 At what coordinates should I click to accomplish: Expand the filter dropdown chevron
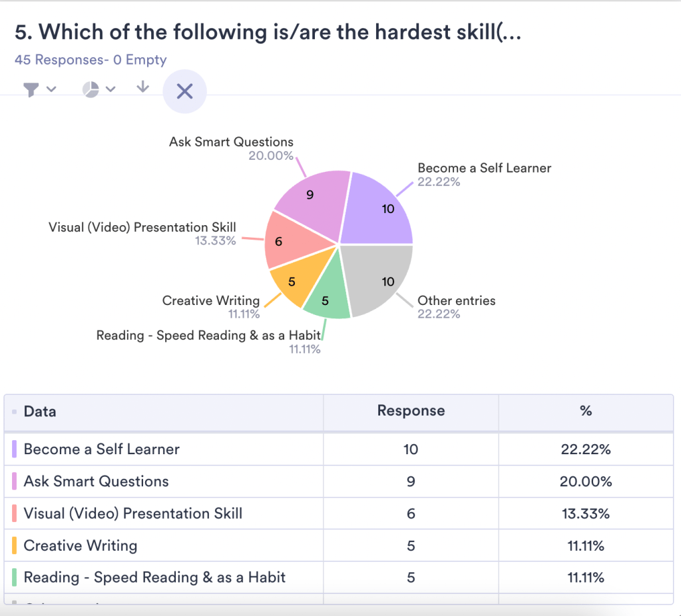click(51, 90)
